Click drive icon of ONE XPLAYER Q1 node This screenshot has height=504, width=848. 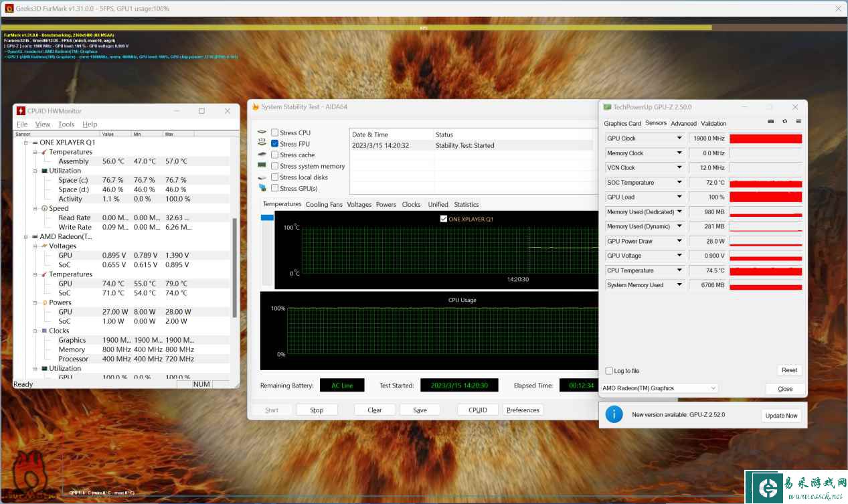(35, 143)
